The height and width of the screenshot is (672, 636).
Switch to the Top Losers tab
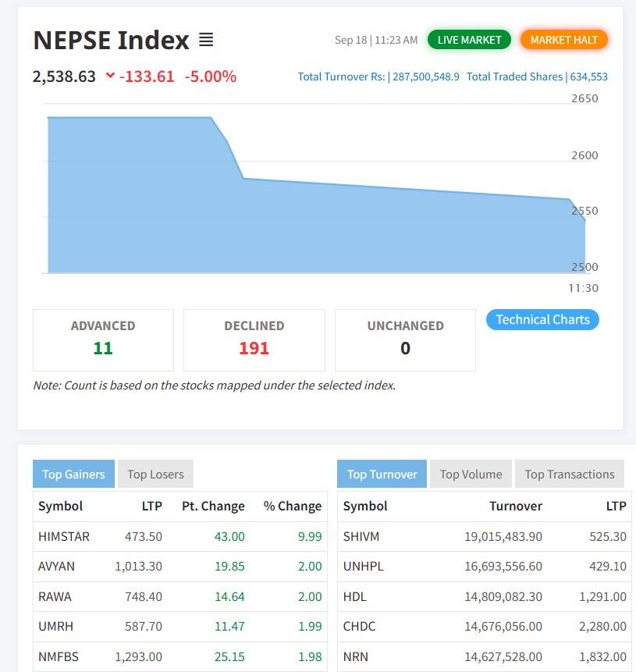pos(155,474)
